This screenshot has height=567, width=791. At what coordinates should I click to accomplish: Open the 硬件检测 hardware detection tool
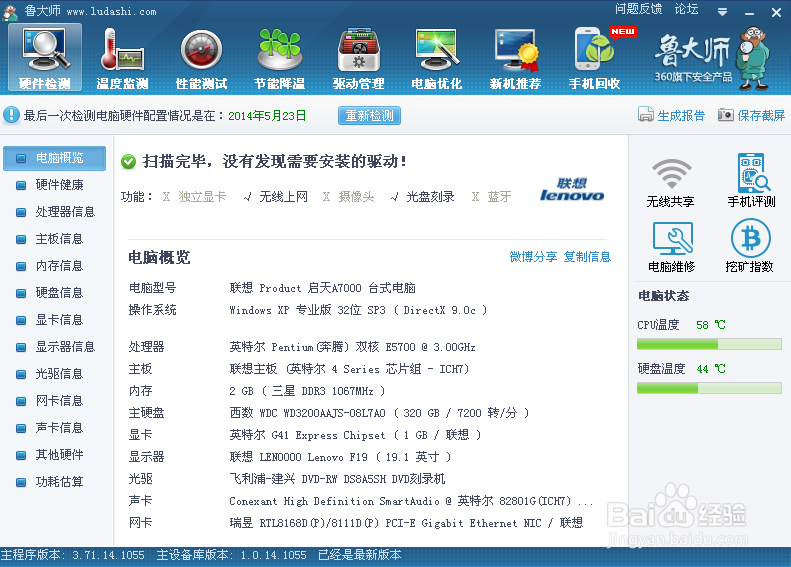tap(45, 58)
